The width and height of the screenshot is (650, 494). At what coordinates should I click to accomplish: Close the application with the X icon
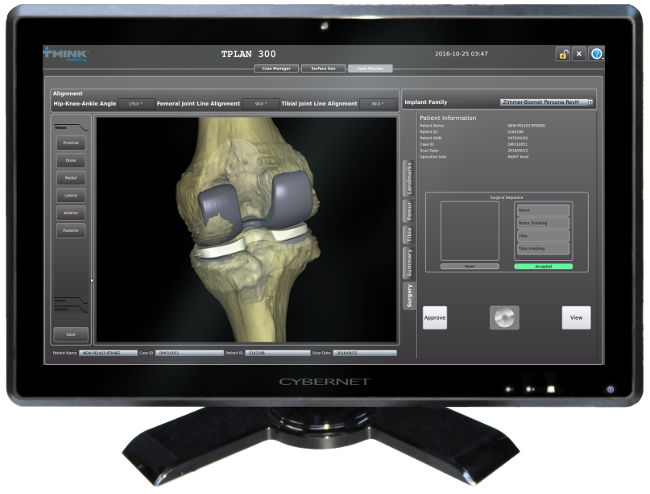[x=579, y=54]
